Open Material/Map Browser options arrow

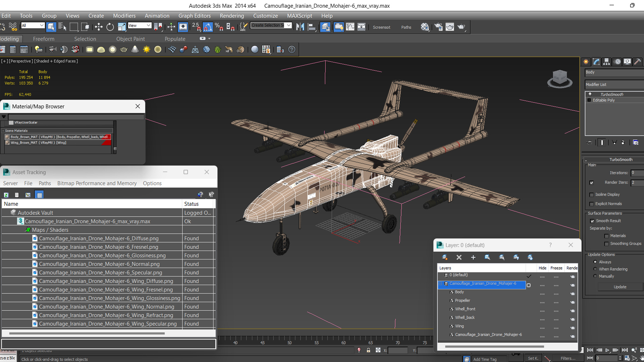[x=4, y=117]
